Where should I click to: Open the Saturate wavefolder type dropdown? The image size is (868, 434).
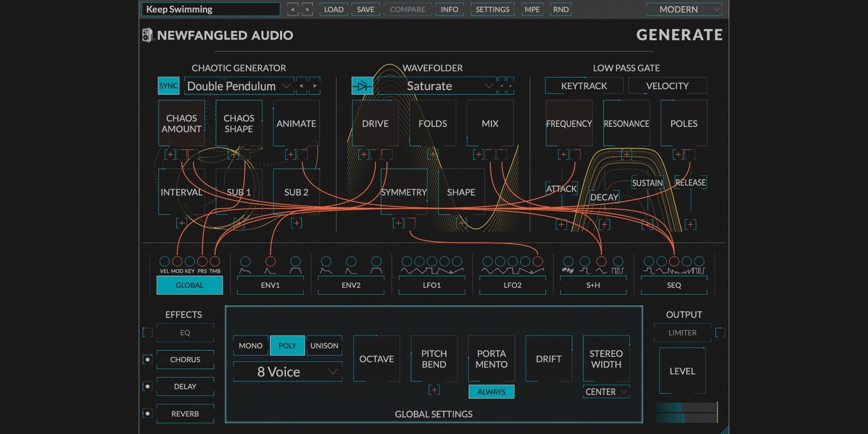[x=437, y=86]
